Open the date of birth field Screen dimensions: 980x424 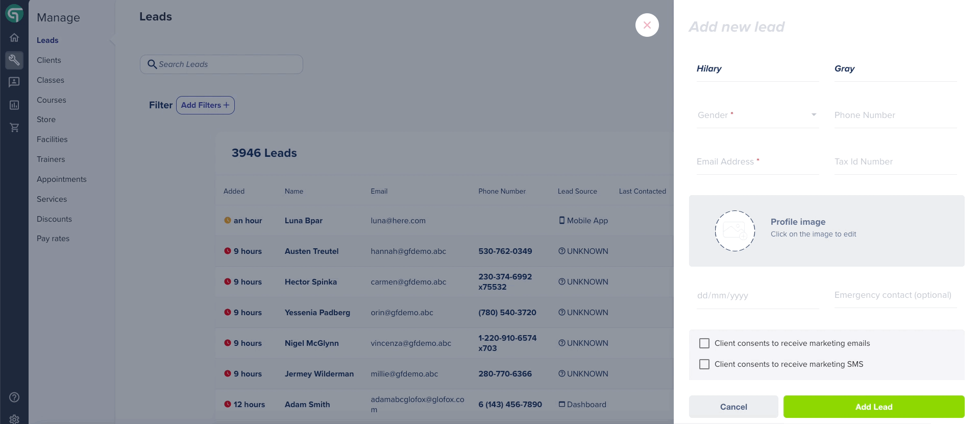pyautogui.click(x=757, y=295)
